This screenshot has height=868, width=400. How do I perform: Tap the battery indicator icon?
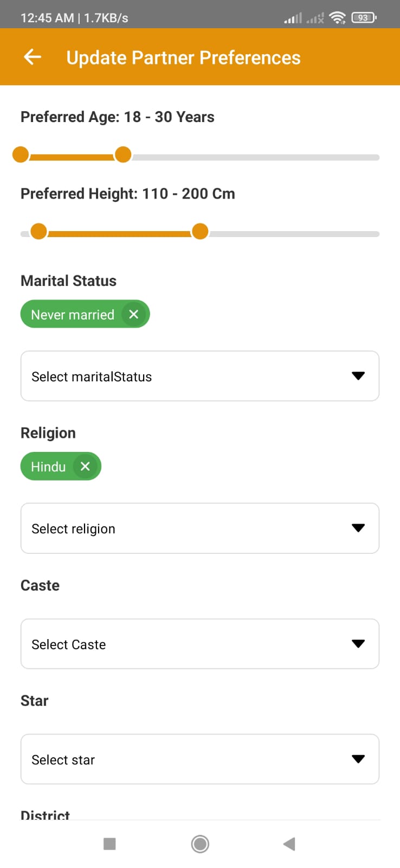point(364,17)
